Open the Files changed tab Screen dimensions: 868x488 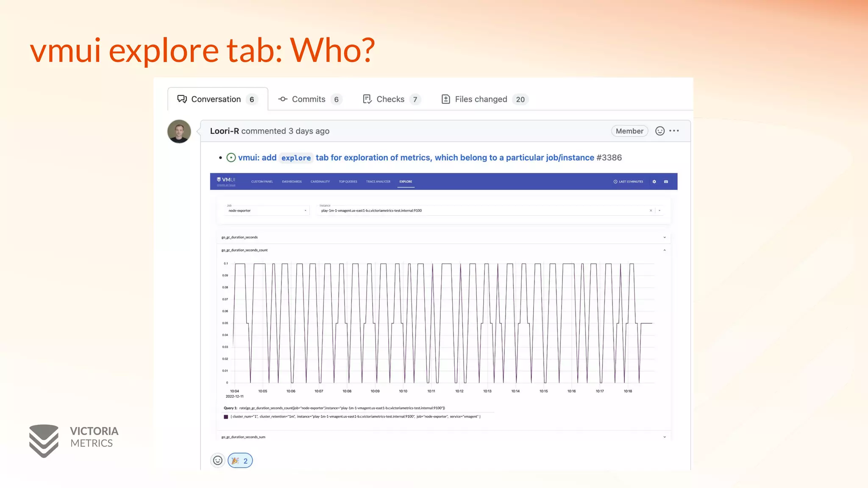(x=484, y=99)
